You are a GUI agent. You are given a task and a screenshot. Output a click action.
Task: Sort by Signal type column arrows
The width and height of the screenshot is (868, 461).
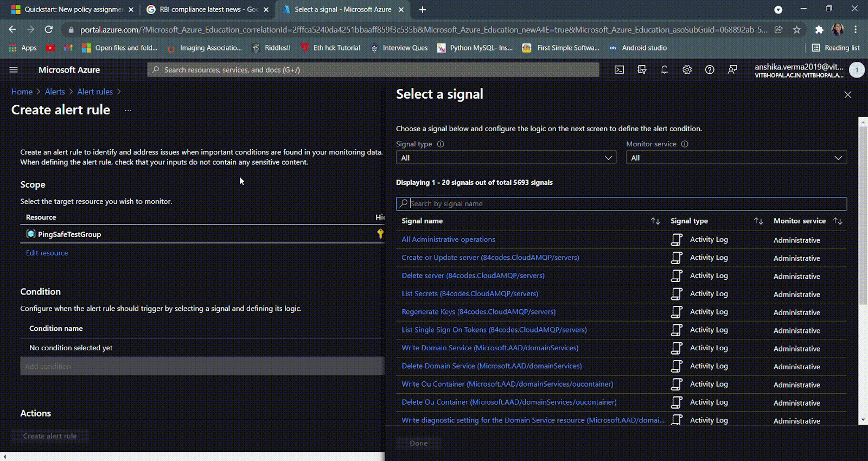click(758, 221)
